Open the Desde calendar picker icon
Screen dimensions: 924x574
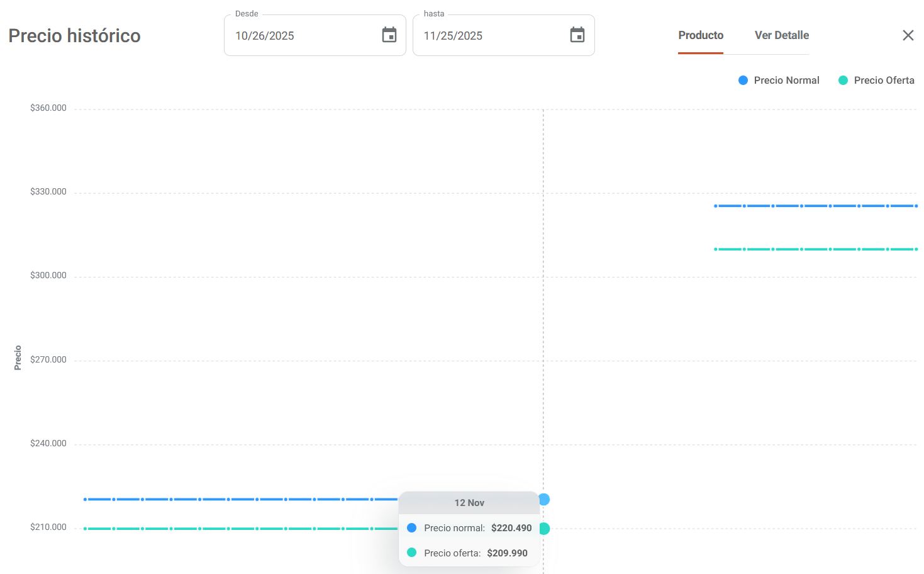tap(389, 35)
